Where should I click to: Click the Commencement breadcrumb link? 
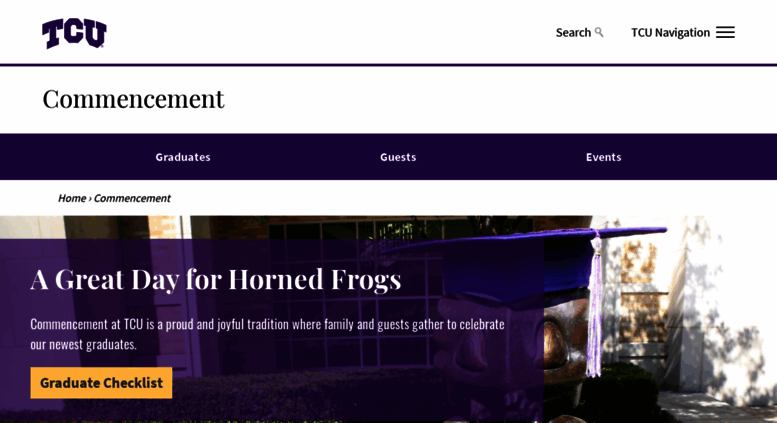132,198
